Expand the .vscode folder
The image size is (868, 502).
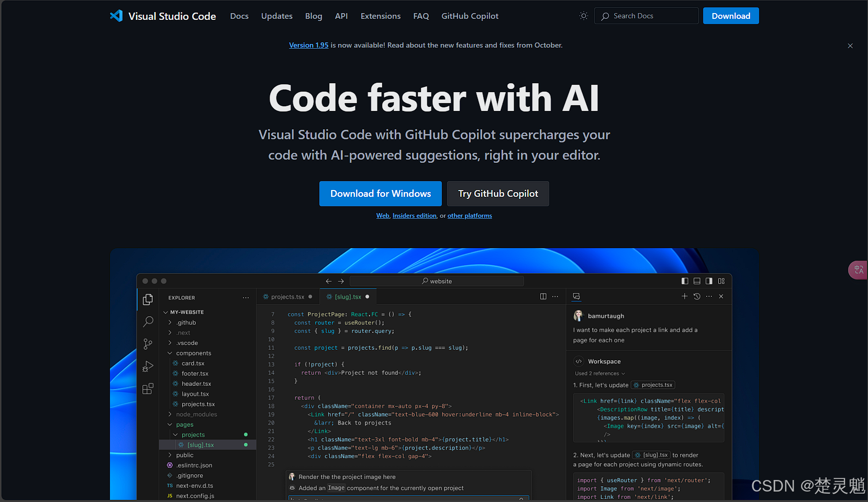pyautogui.click(x=170, y=343)
